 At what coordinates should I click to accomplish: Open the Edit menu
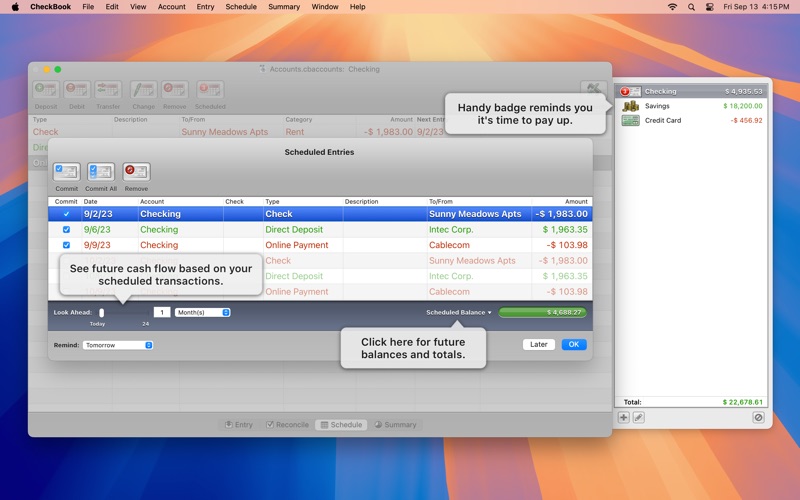112,7
